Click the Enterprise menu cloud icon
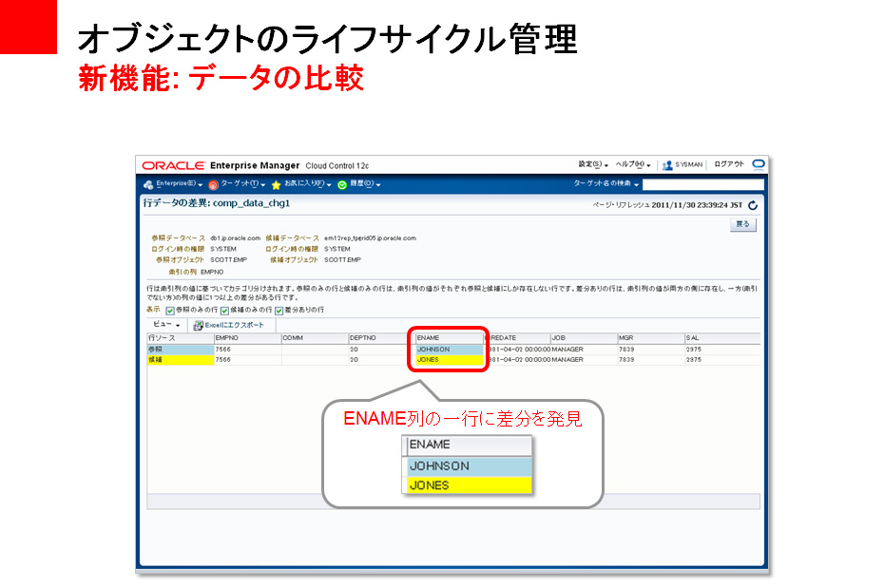Viewport: 884px width, 588px height. coord(148,184)
